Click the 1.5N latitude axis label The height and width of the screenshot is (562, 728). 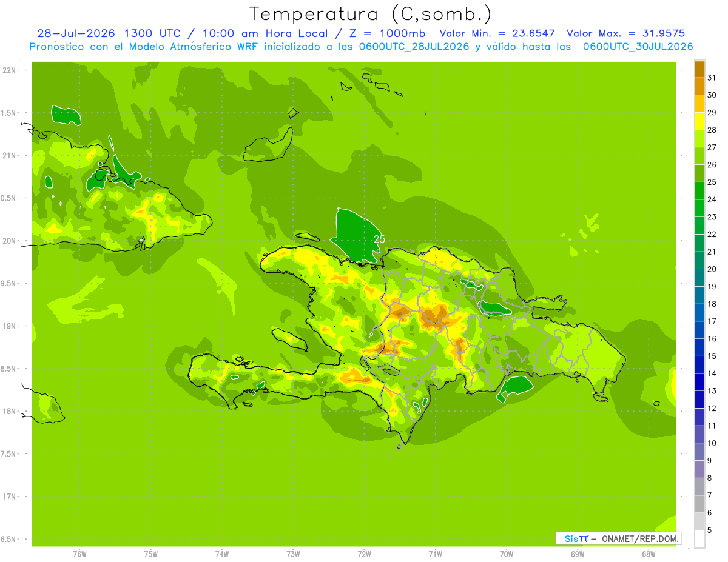pyautogui.click(x=8, y=113)
